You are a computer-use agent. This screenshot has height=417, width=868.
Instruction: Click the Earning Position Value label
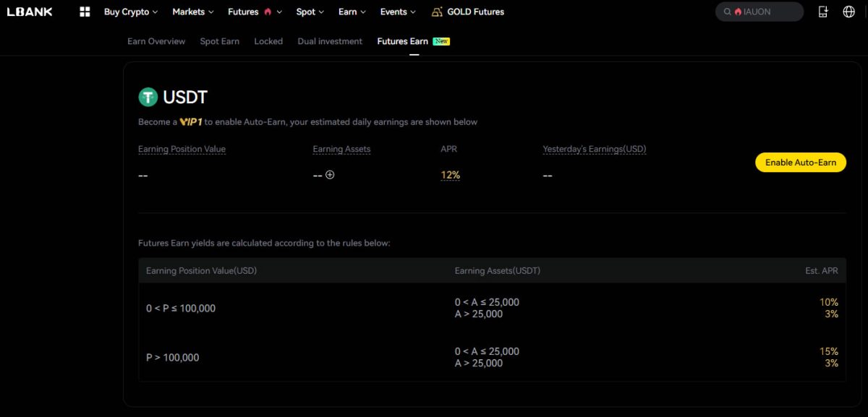(182, 149)
